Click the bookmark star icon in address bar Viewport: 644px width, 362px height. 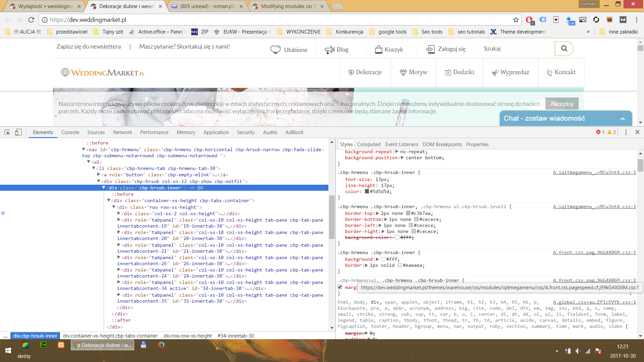pyautogui.click(x=516, y=20)
